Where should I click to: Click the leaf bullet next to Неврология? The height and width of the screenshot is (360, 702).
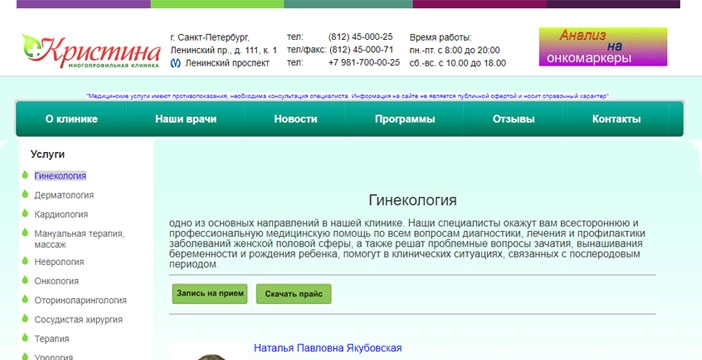tap(25, 260)
